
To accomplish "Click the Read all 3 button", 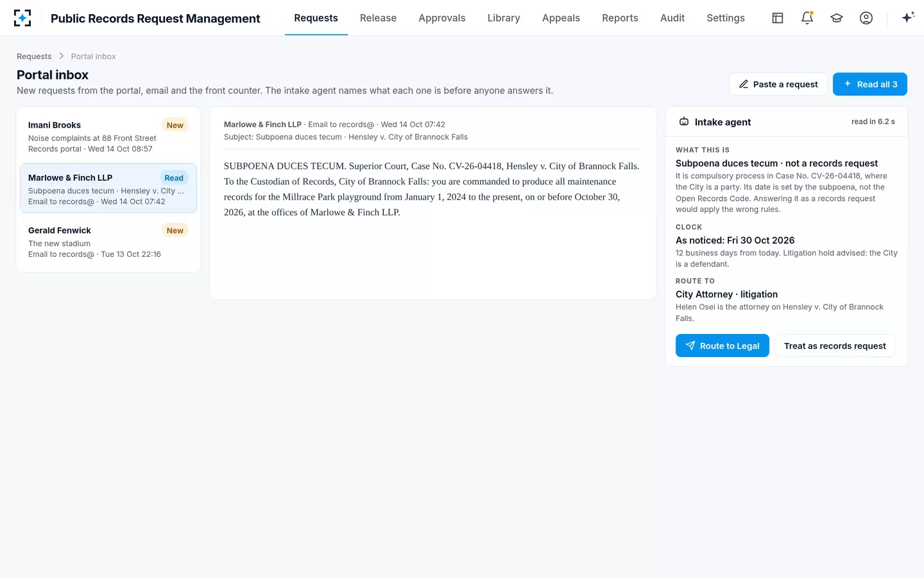I will pyautogui.click(x=870, y=84).
